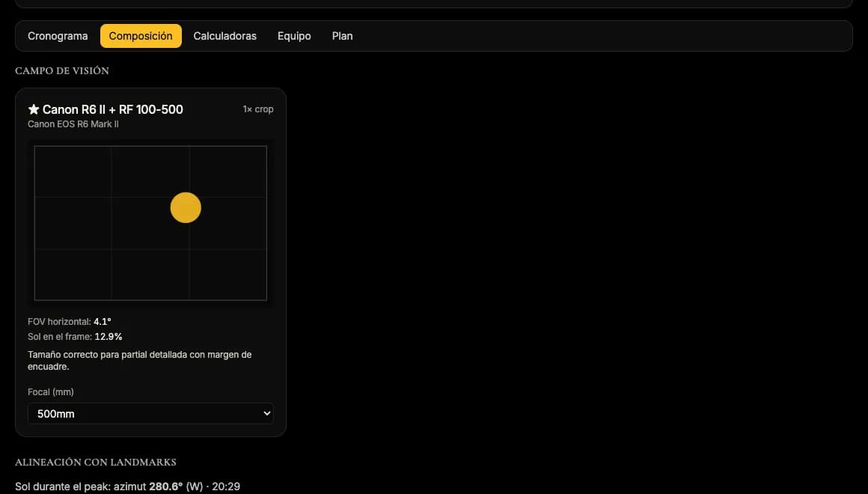Click the ALINEACIÓN CON LANDMARKS heading

pos(96,462)
